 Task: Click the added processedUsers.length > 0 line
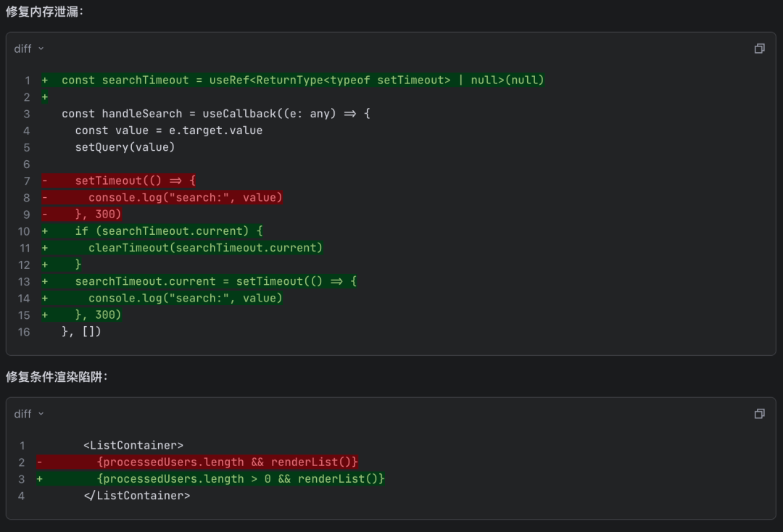coord(240,479)
